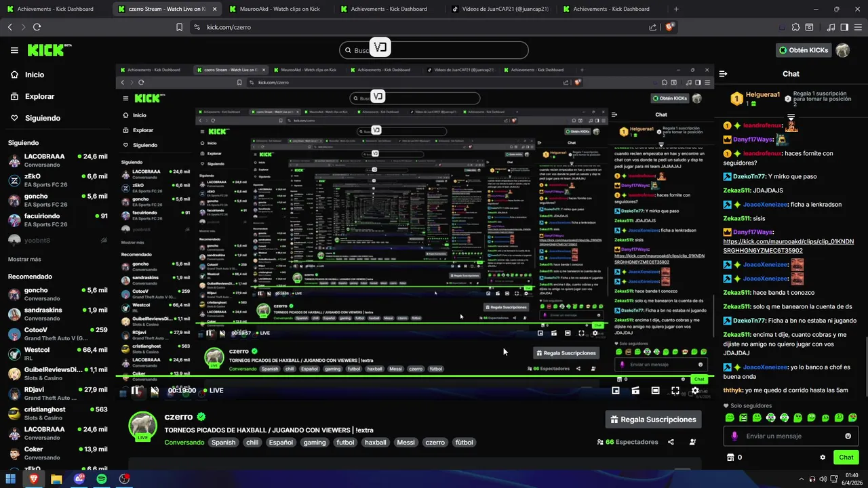Click the browser back arrow

[9, 27]
